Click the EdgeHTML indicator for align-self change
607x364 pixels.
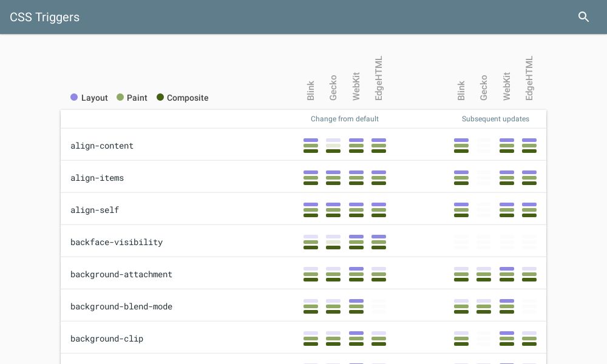tap(379, 210)
